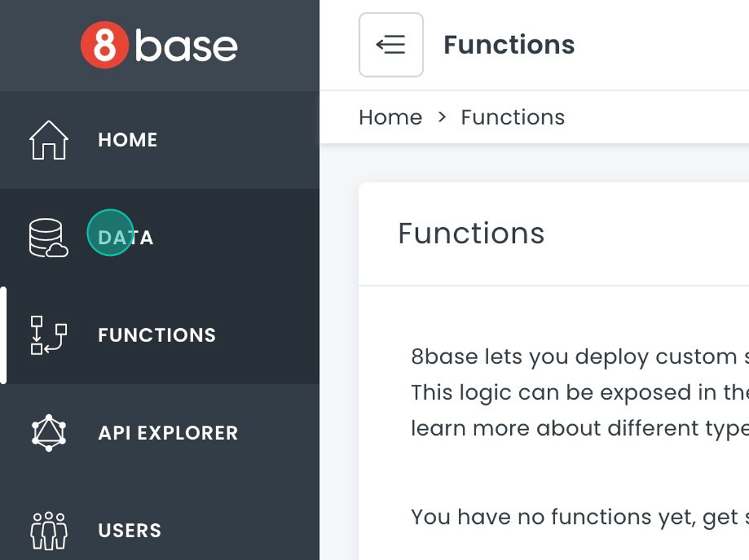Viewport: 749px width, 560px height.
Task: Select the FUNCTIONS sidebar label
Action: pyautogui.click(x=156, y=335)
